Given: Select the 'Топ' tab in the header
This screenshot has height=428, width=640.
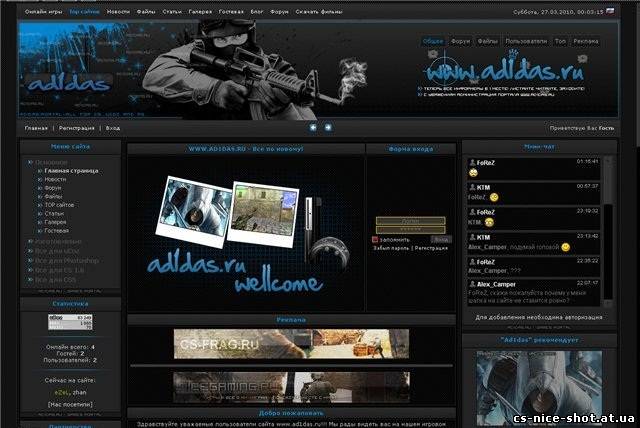Looking at the screenshot, I should tap(560, 41).
